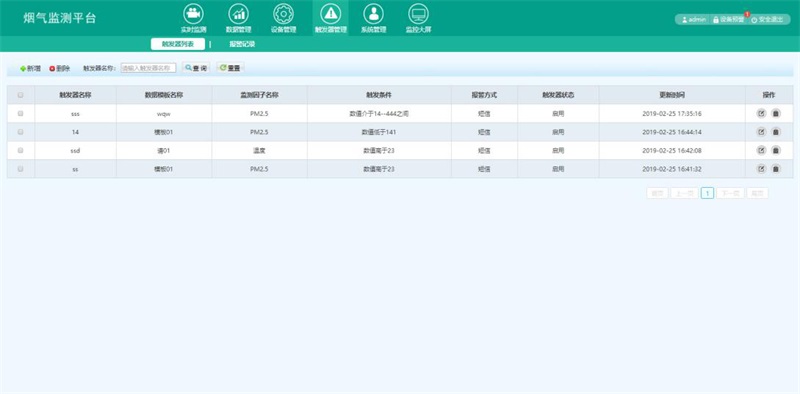Edit the trigger named 14
Screen dimensions: 800x394
(x=761, y=132)
